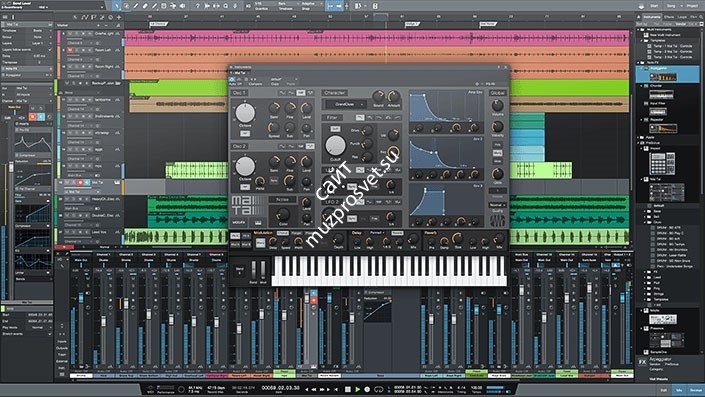705x397 pixels.
Task: Expand the Chorder entry in browser
Action: pos(642,85)
